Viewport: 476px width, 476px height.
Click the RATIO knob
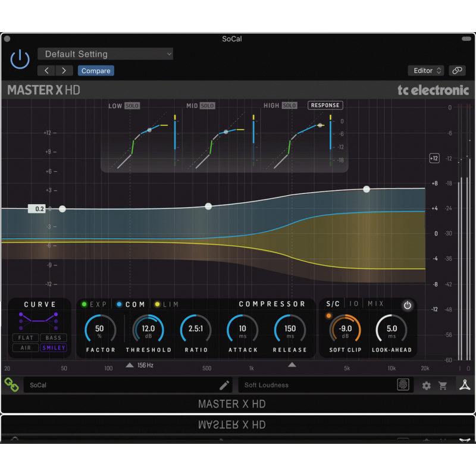196,330
